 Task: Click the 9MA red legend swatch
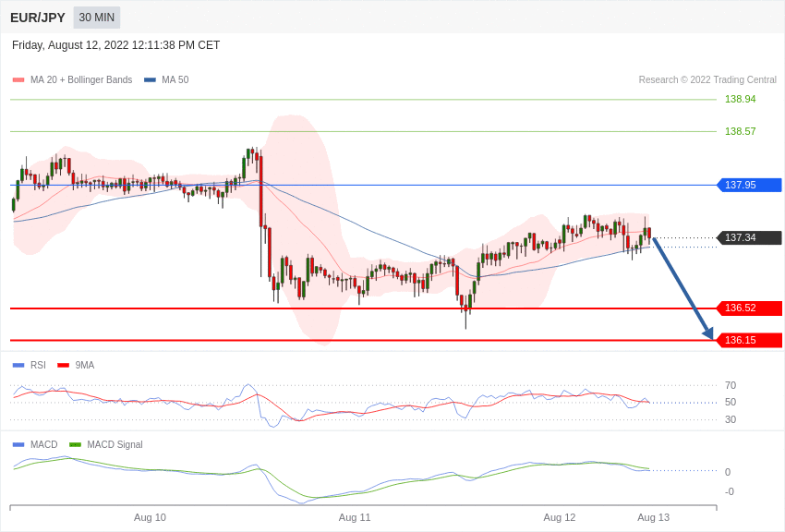pos(64,366)
